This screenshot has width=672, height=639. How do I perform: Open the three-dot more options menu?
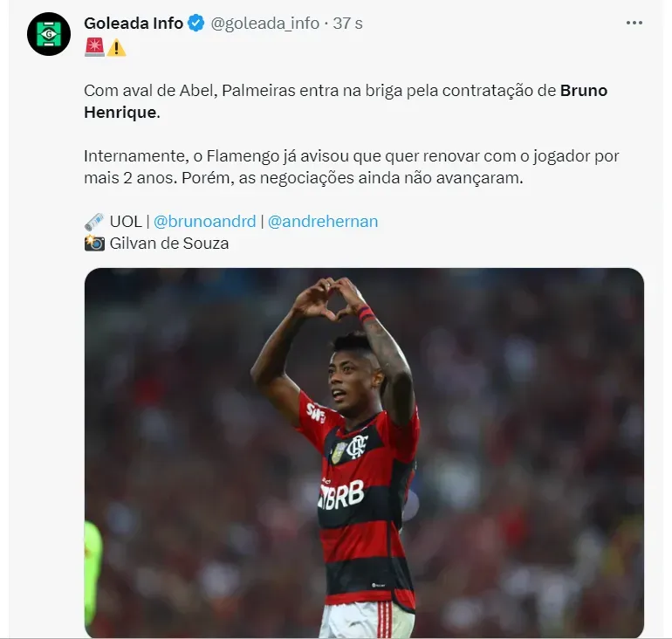tap(634, 23)
